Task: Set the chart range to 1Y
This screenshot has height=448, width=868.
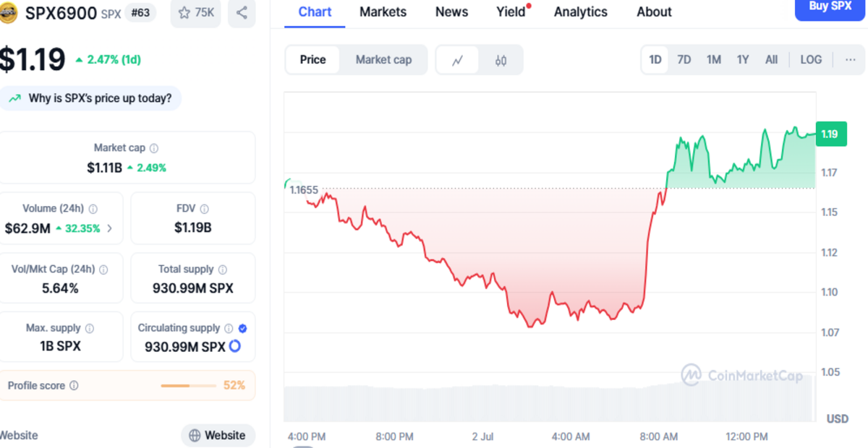Action: [743, 60]
